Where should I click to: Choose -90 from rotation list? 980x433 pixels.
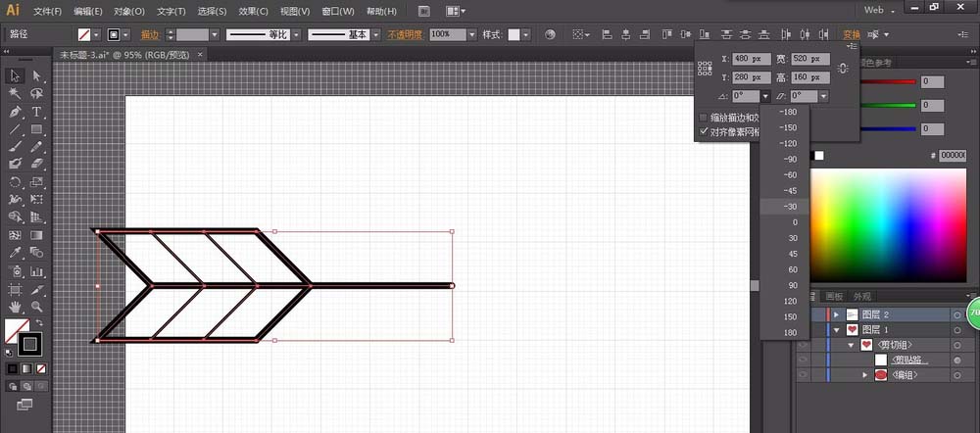[x=784, y=160]
